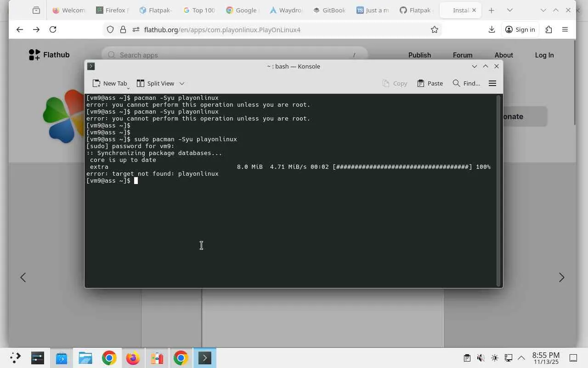Expand hidden system tray icons arrow
The height and width of the screenshot is (368, 588).
pos(521,358)
